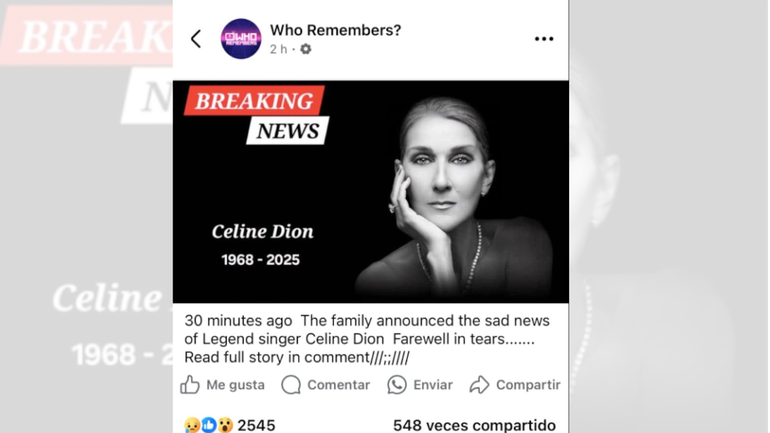Click the back arrow icon
The image size is (770, 433).
tap(196, 39)
